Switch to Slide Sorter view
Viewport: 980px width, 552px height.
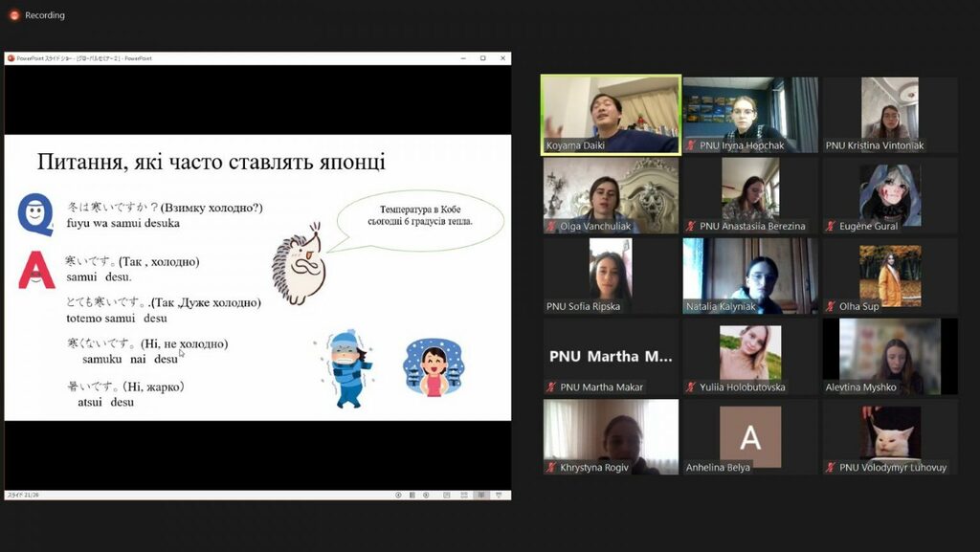point(464,495)
